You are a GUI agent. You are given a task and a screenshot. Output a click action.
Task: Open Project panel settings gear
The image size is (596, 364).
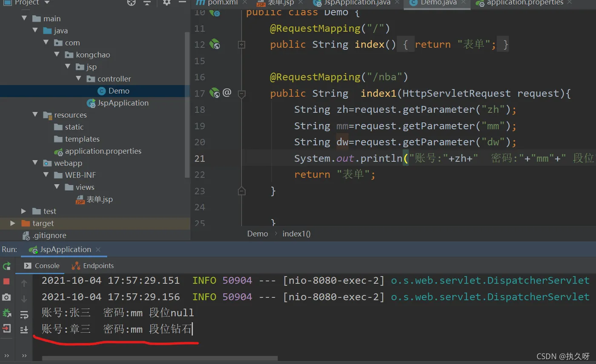click(166, 3)
